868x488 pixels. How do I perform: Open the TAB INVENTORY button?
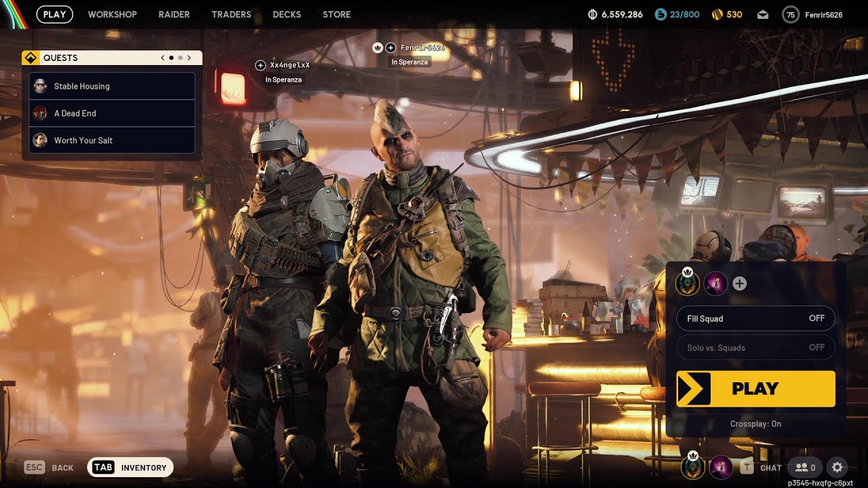[130, 467]
